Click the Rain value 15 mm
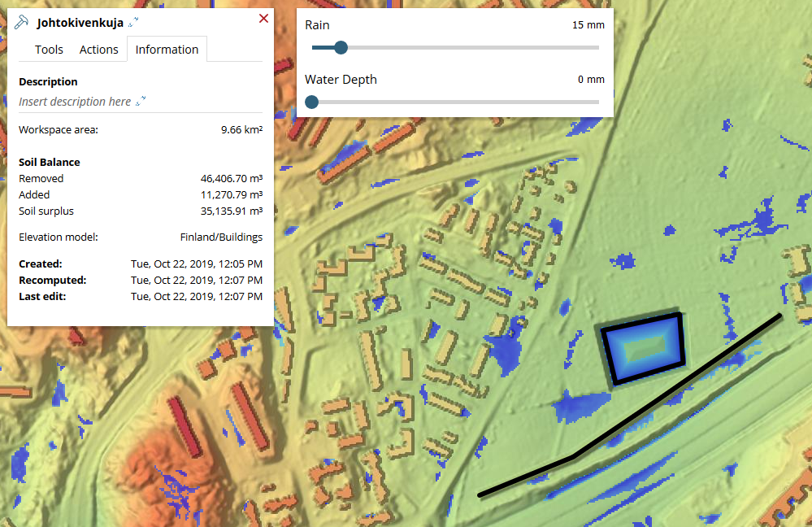The height and width of the screenshot is (527, 812). pyautogui.click(x=588, y=25)
